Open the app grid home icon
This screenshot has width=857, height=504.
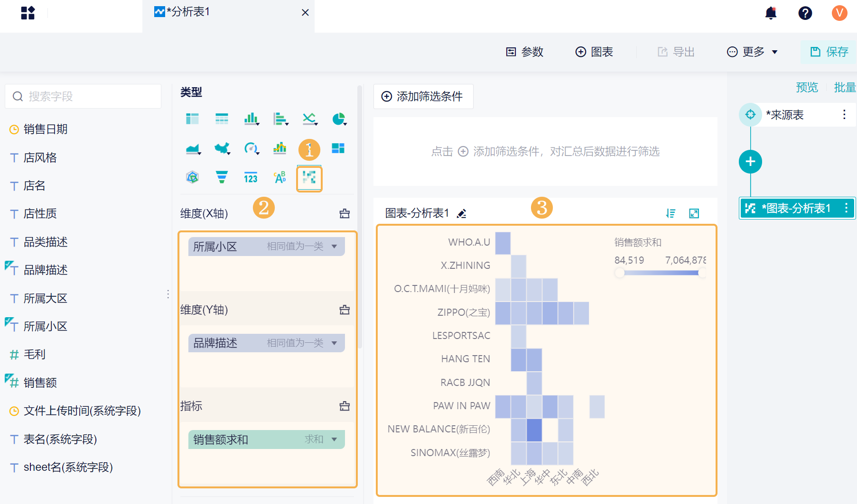click(28, 13)
